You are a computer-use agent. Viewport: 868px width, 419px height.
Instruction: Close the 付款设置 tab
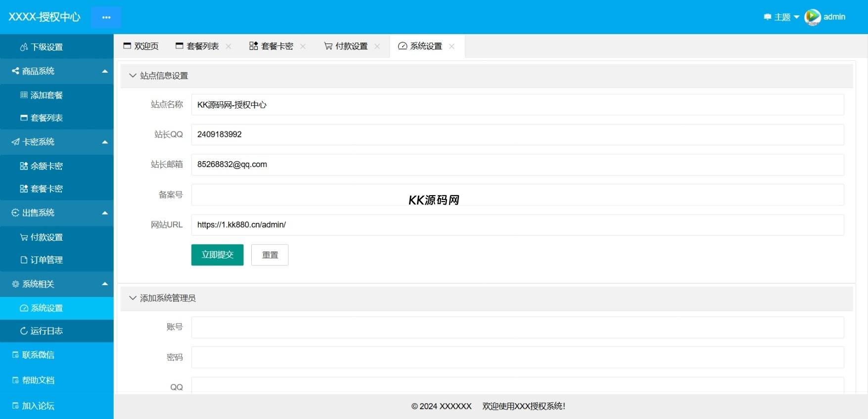377,46
